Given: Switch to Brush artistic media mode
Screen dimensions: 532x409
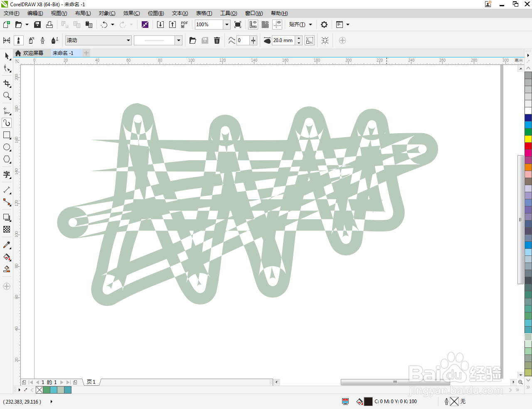Looking at the screenshot, I should [x=19, y=40].
